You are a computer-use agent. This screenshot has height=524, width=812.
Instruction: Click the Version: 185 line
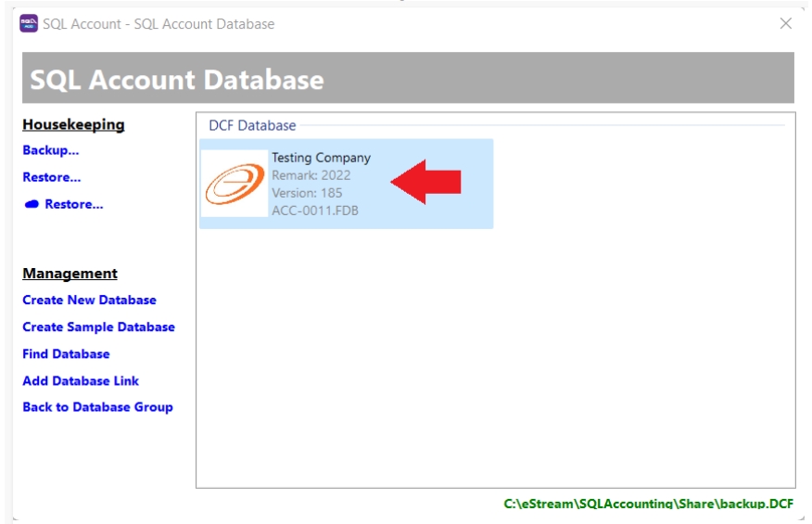click(307, 193)
